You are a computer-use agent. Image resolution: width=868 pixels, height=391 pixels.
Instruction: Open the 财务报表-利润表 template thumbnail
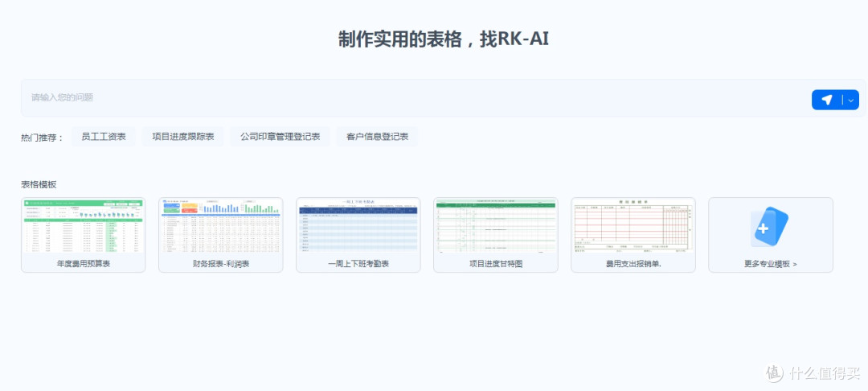pos(221,227)
